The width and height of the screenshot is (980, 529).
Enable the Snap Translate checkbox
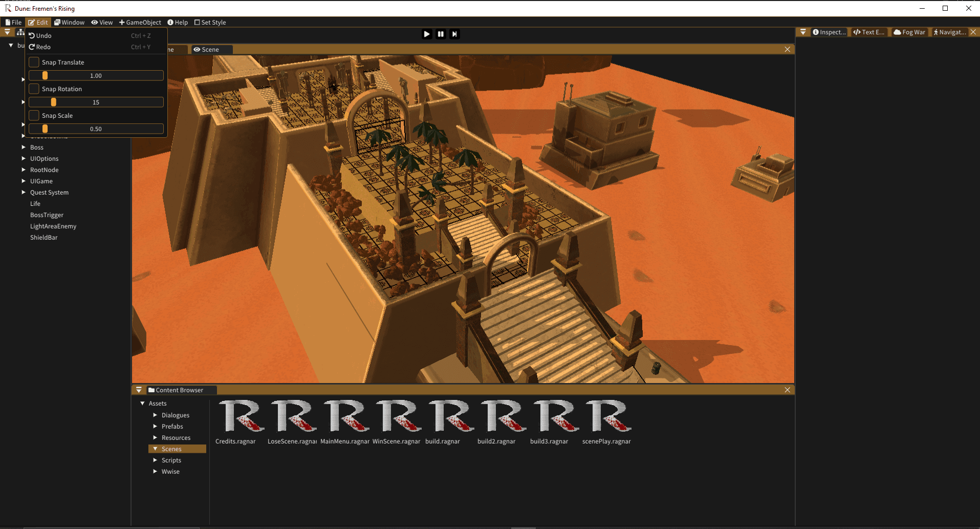(34, 62)
